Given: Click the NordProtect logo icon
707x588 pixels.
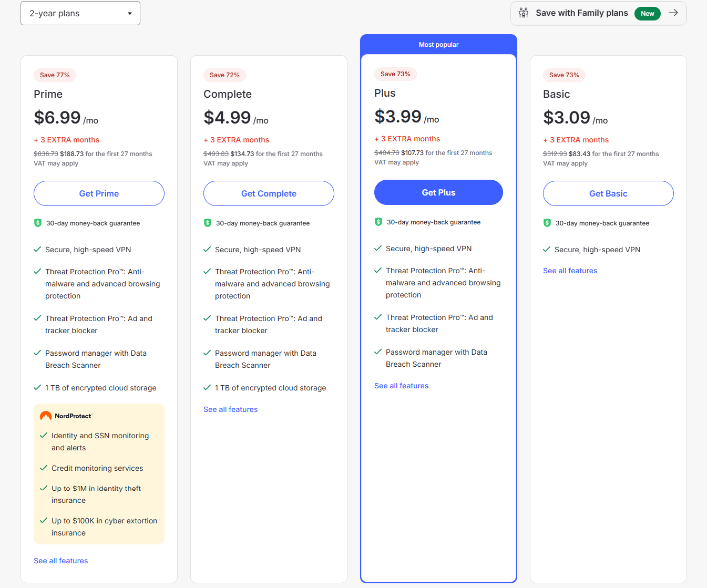Looking at the screenshot, I should (x=46, y=416).
